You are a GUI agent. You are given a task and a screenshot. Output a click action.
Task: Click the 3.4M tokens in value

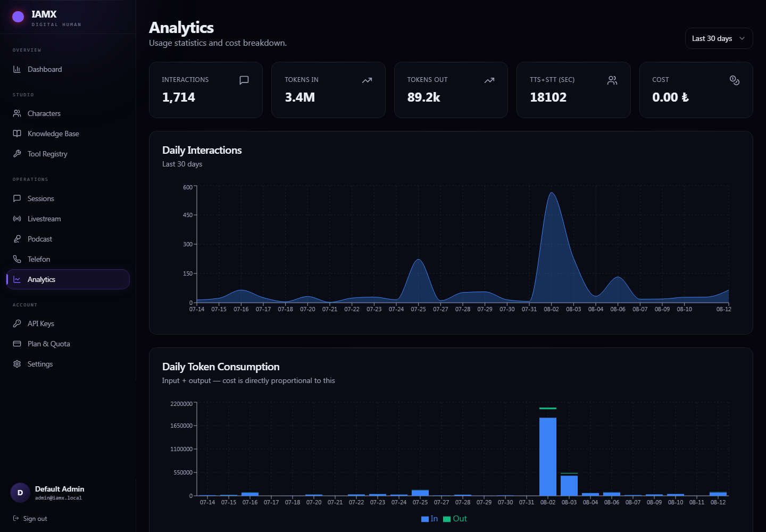300,97
